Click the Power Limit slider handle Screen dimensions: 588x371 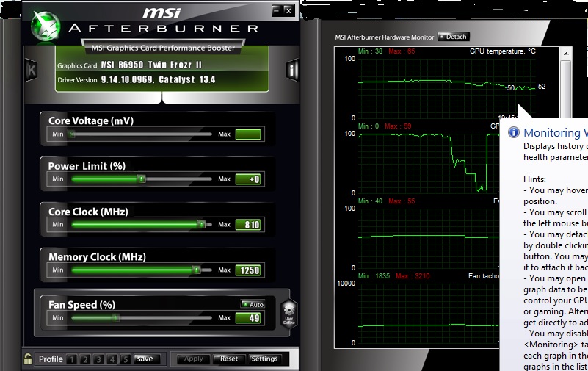click(x=141, y=179)
